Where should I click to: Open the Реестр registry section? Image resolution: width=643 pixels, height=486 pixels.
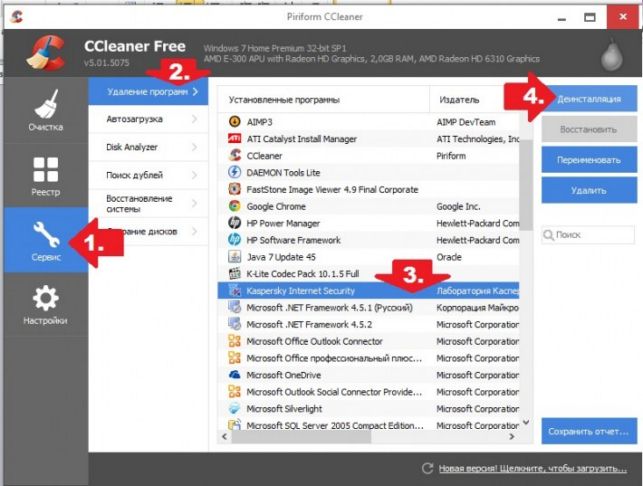46,176
